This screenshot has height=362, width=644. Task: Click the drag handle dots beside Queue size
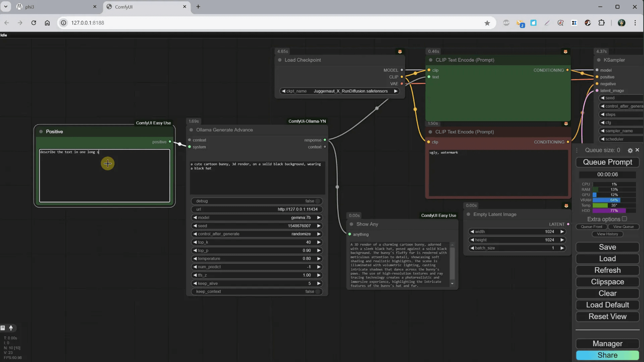pos(577,150)
